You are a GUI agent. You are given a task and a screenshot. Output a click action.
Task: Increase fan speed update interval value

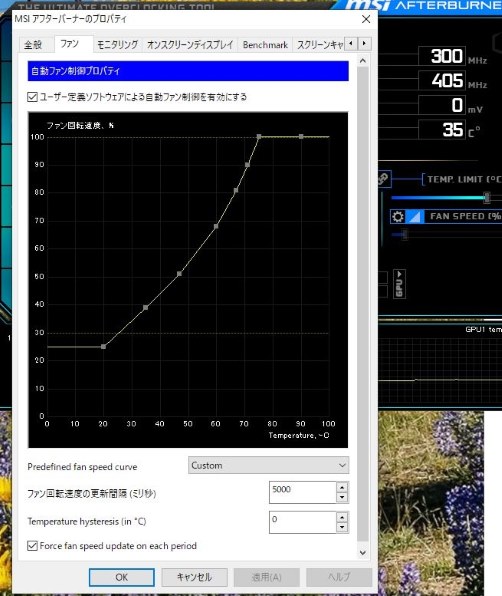tap(342, 487)
